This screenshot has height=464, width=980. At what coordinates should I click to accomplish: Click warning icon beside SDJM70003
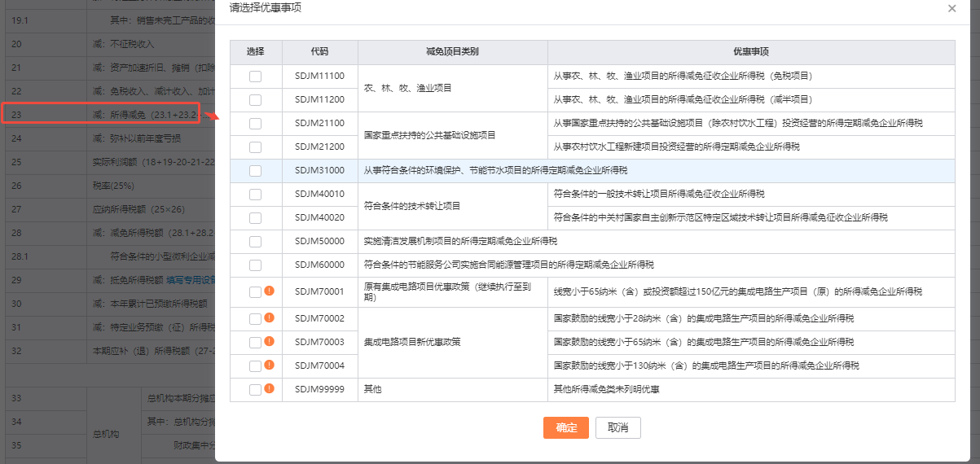[269, 342]
